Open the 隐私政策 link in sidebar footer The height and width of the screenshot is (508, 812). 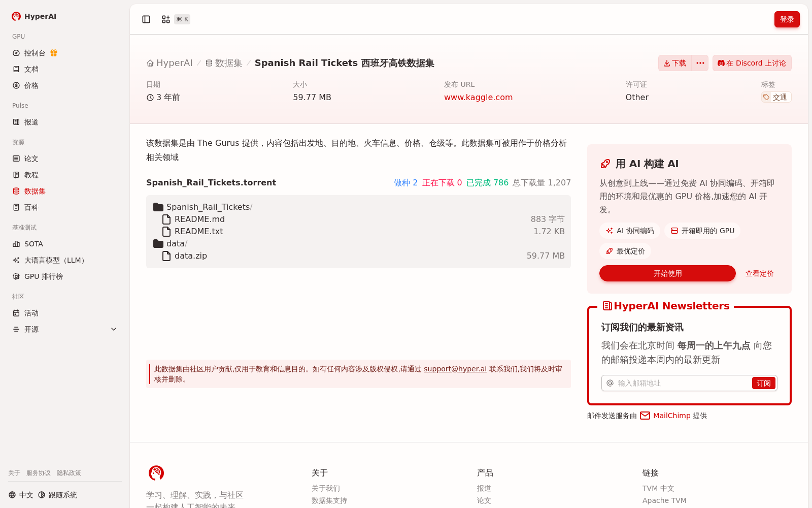click(69, 473)
